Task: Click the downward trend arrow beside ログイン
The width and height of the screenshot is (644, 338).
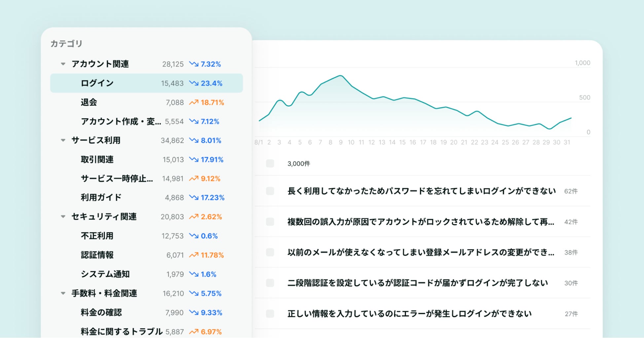Action: pos(194,83)
